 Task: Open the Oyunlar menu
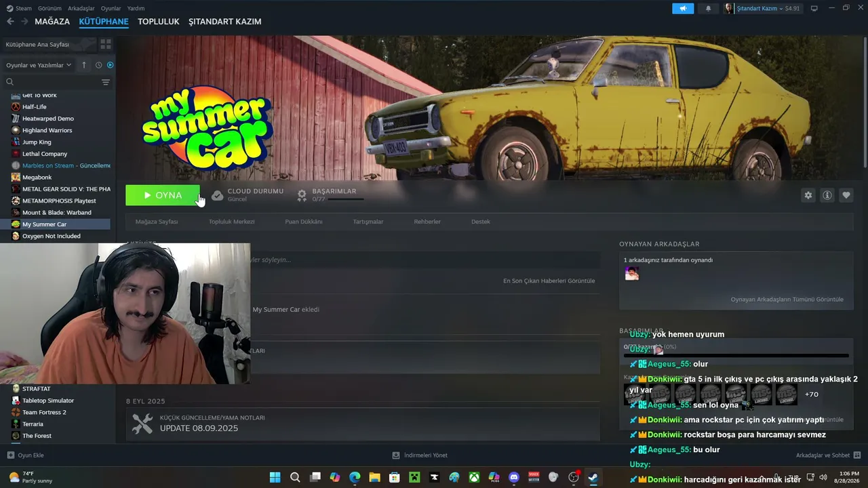111,8
